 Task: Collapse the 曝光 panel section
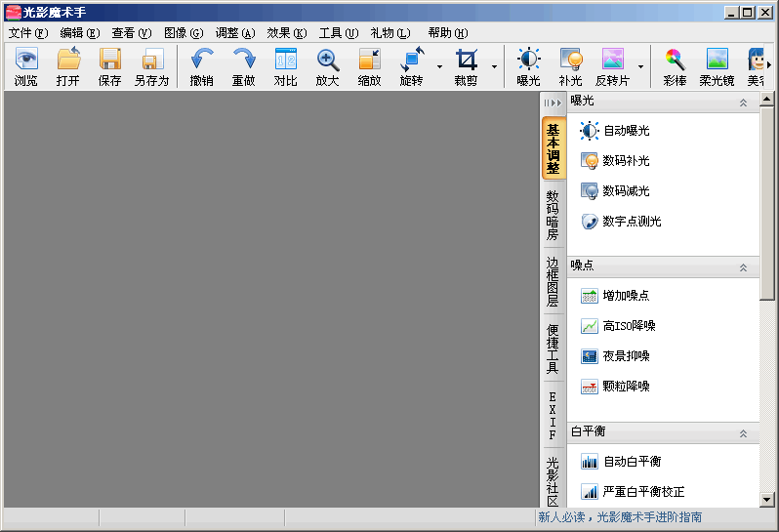coord(744,102)
